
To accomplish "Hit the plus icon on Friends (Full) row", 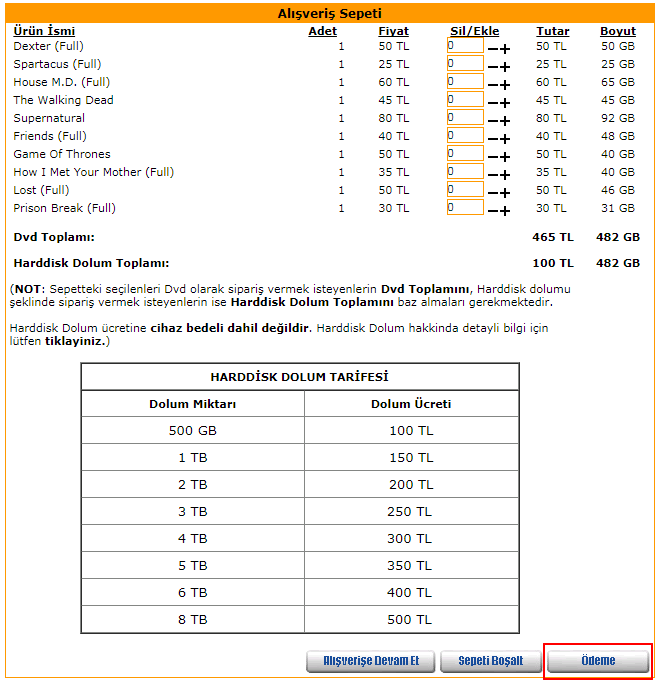I will 505,139.
